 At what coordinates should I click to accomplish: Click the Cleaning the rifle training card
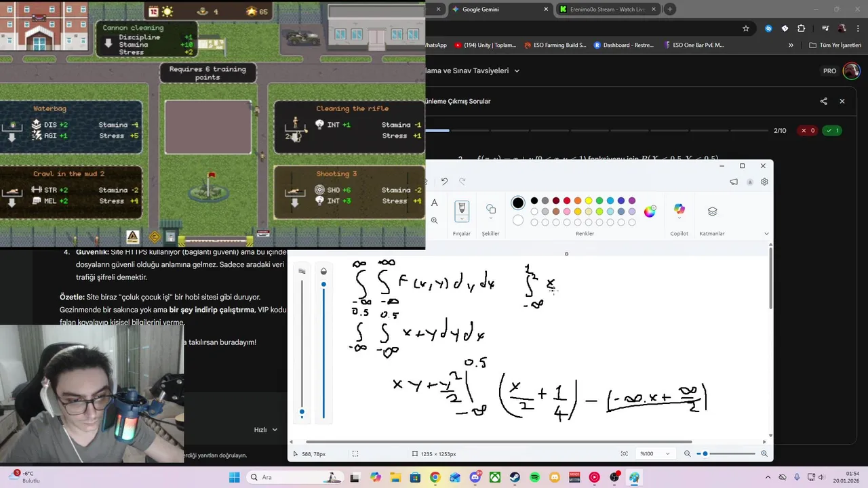[350, 126]
